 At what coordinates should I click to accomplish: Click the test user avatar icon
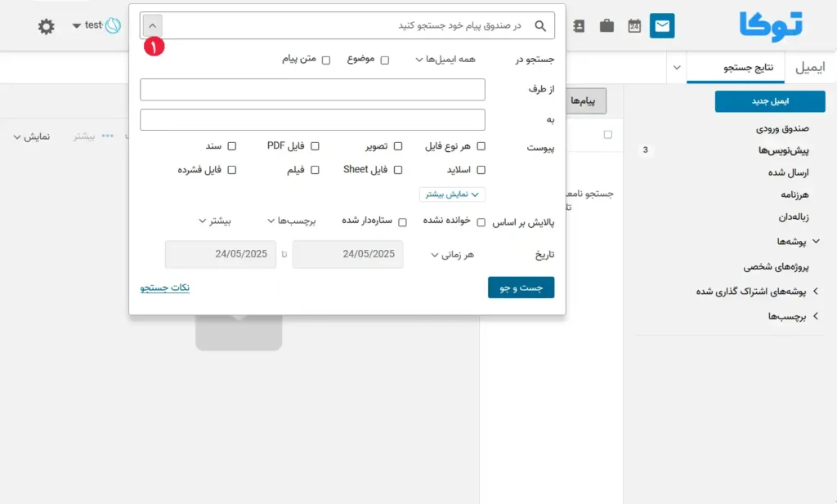coord(113,25)
